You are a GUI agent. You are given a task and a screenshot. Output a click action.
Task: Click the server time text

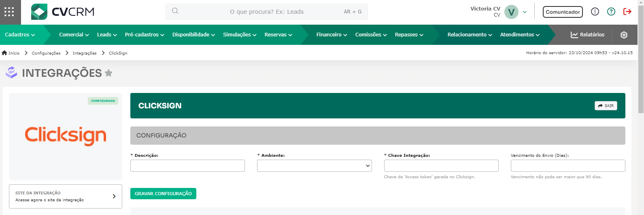click(x=579, y=53)
